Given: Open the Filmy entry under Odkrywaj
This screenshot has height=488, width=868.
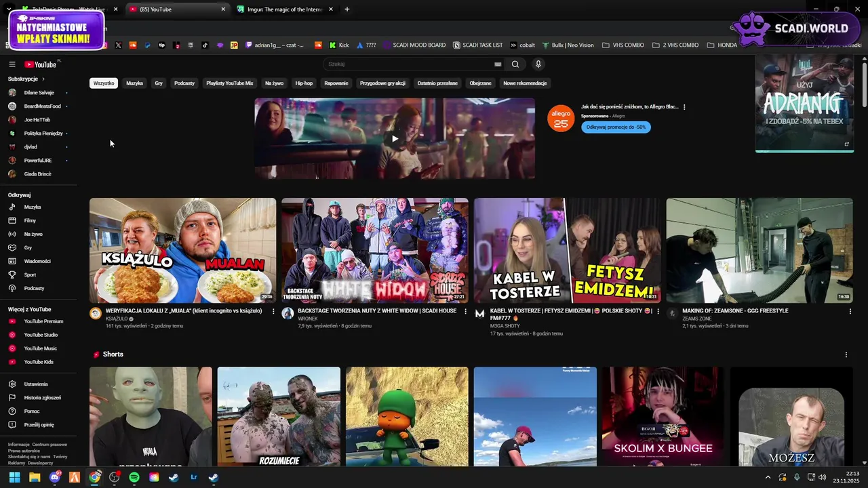Looking at the screenshot, I should tap(30, 220).
